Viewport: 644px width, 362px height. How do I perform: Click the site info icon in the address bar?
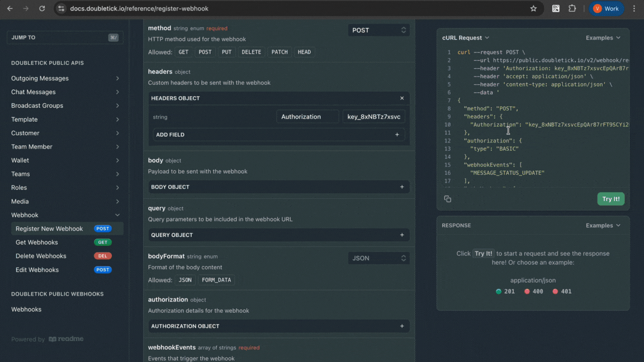click(x=61, y=8)
